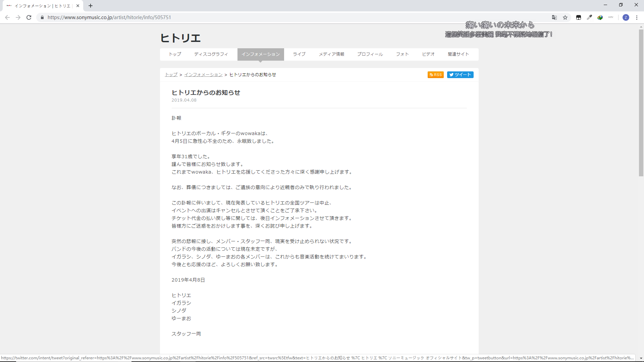View site security padlock info
The width and height of the screenshot is (644, 362).
(42, 17)
